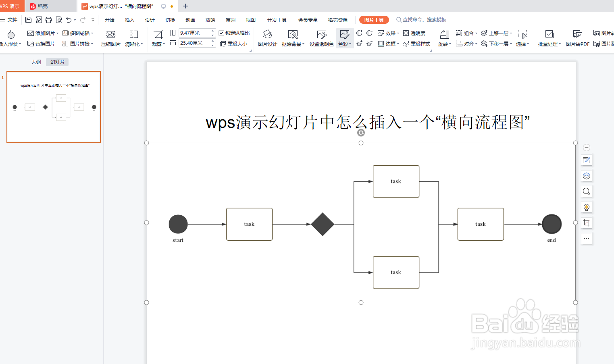Click the increase brightness sun icon
The image size is (614, 364).
click(x=359, y=44)
